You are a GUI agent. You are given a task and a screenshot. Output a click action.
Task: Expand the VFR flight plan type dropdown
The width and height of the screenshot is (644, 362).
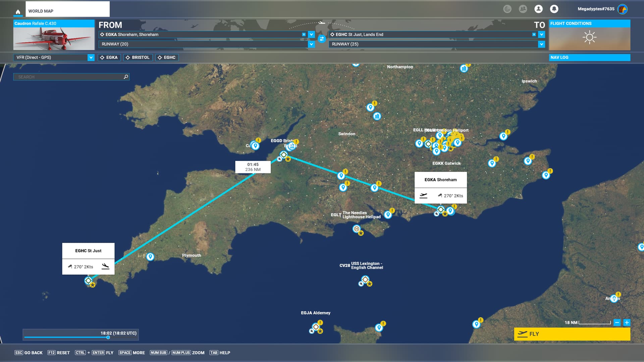[x=91, y=58]
